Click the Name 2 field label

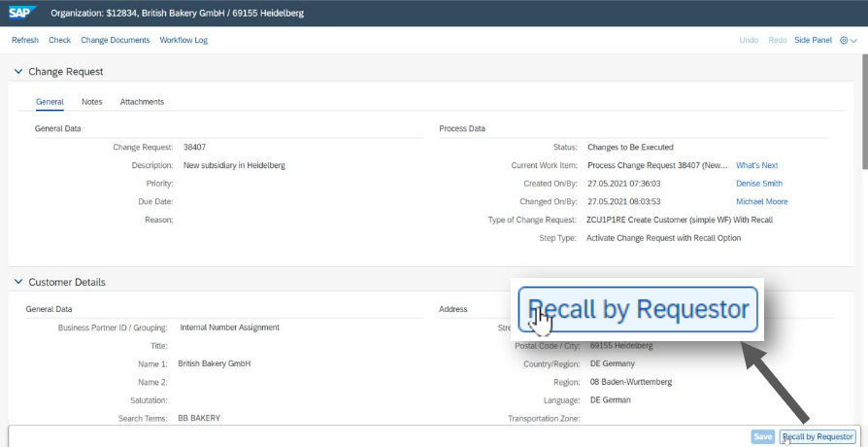click(152, 382)
